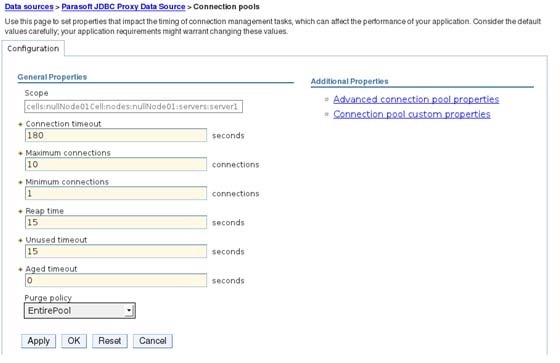
Task: Click the Additional Properties heading
Action: pos(349,81)
